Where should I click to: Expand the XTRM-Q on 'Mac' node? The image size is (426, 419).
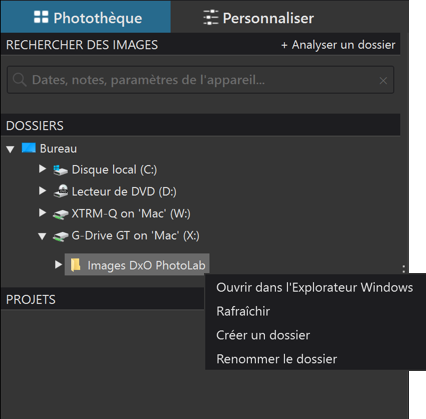42,213
